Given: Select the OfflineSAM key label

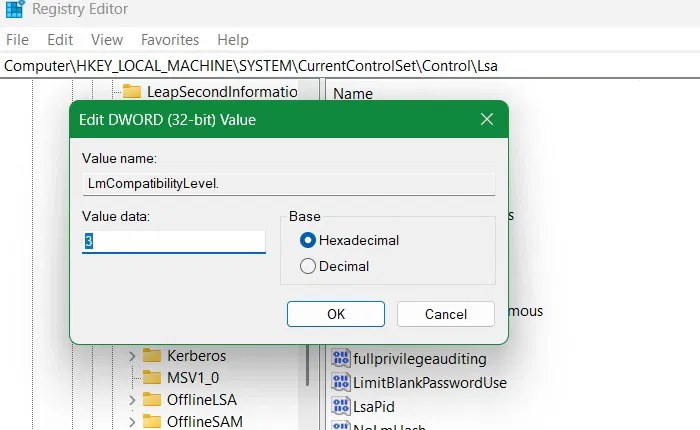Looking at the screenshot, I should (205, 422).
